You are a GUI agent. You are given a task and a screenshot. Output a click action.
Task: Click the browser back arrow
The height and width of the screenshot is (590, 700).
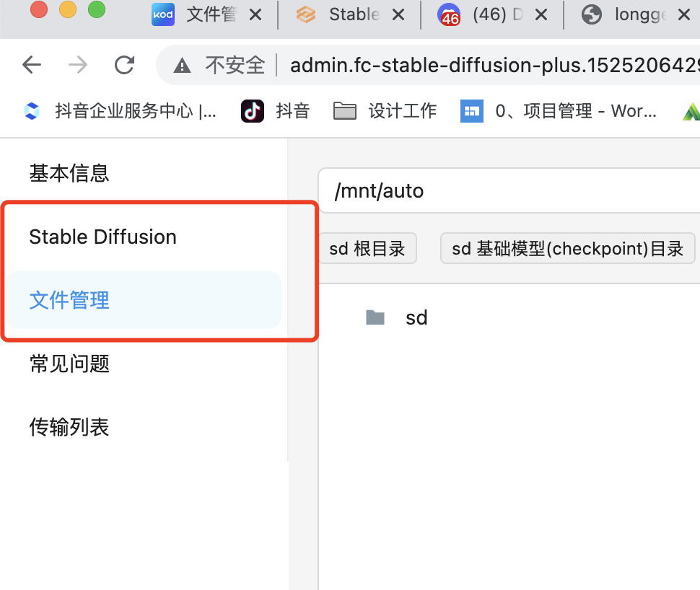(32, 65)
